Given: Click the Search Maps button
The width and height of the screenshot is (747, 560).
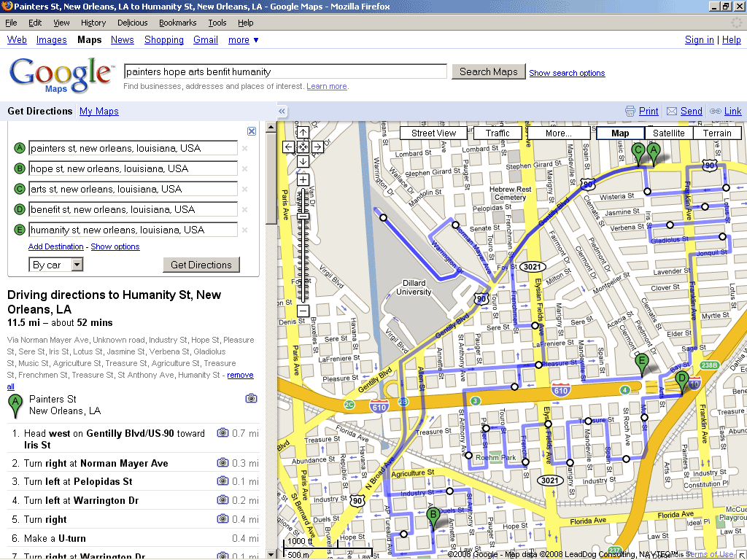Looking at the screenshot, I should coord(488,71).
